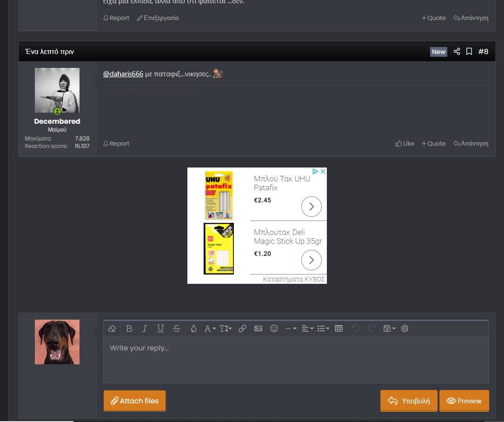Expand the list options dropdown
This screenshot has width=504, height=422.
click(323, 328)
